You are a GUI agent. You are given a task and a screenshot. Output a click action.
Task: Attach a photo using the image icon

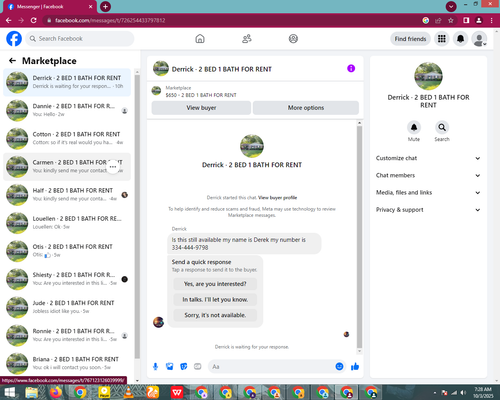tap(170, 367)
